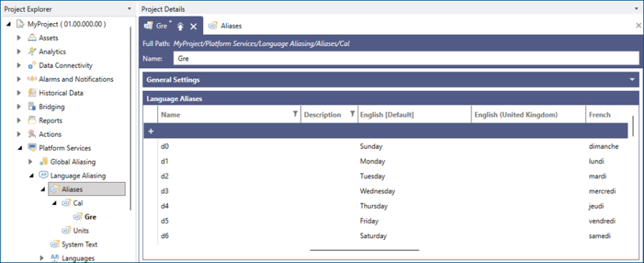The height and width of the screenshot is (263, 644).
Task: Click the Gre alias icon in tree
Action: pos(77,217)
